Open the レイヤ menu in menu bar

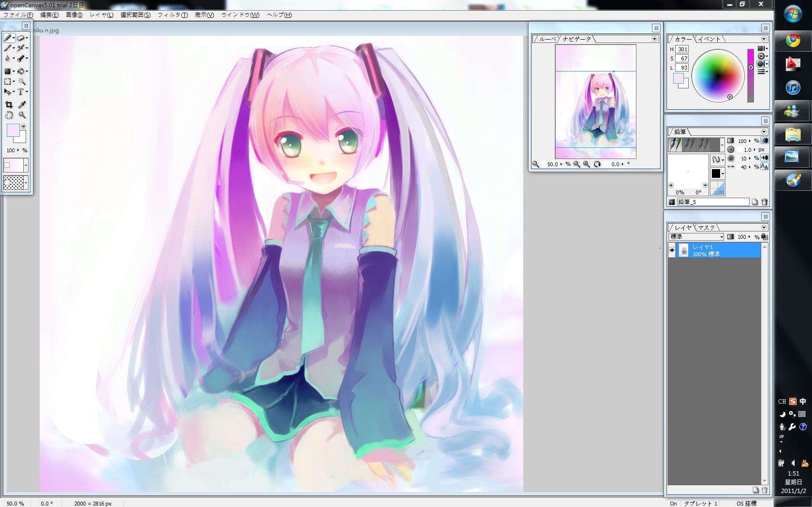point(102,15)
